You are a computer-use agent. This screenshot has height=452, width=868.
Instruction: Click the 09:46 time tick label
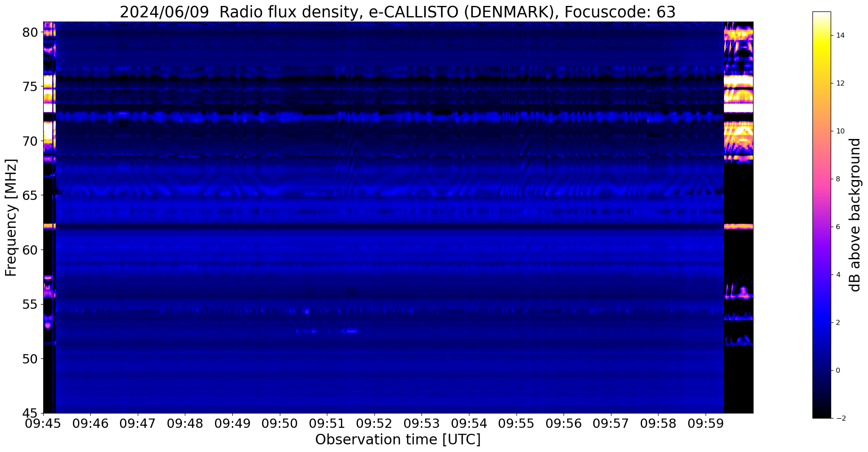click(x=90, y=423)
